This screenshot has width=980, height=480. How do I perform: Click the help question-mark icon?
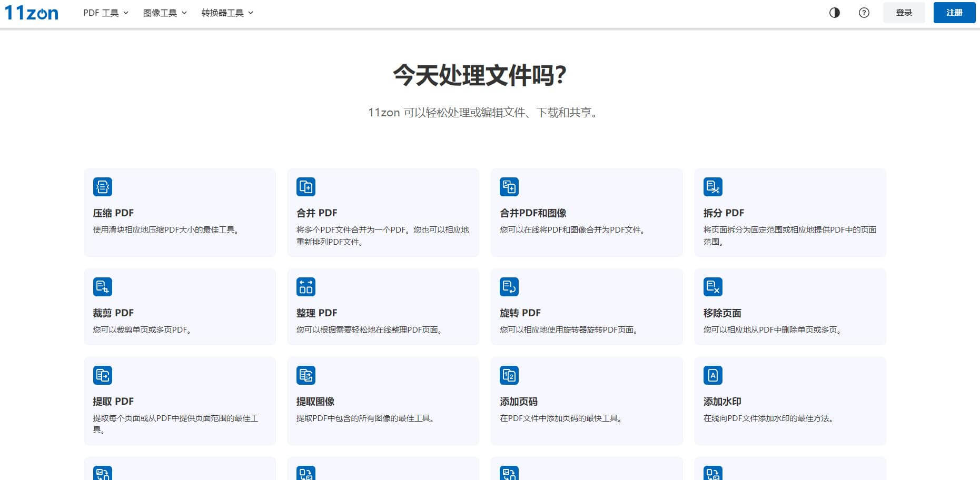864,13
